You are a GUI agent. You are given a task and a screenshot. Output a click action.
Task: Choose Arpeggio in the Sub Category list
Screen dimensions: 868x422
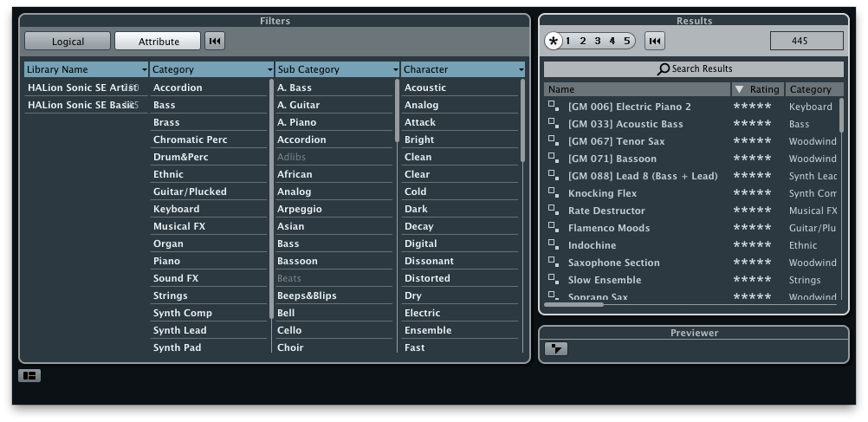[300, 209]
